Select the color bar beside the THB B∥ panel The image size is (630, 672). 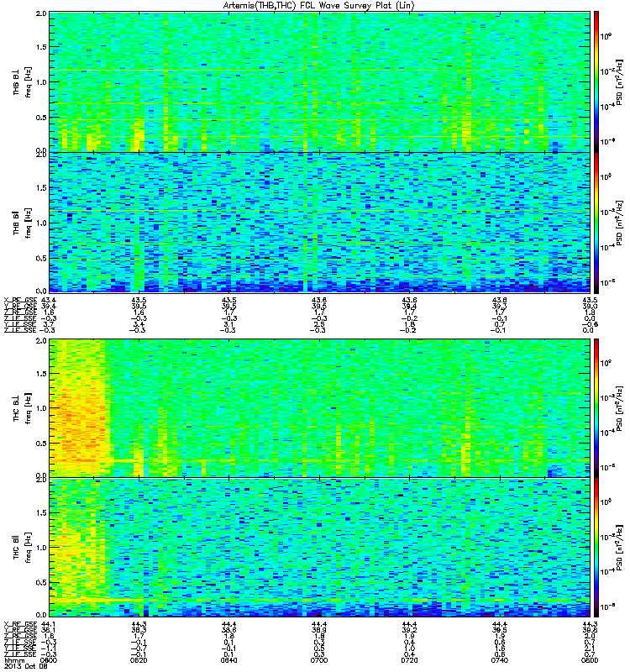[x=596, y=223]
